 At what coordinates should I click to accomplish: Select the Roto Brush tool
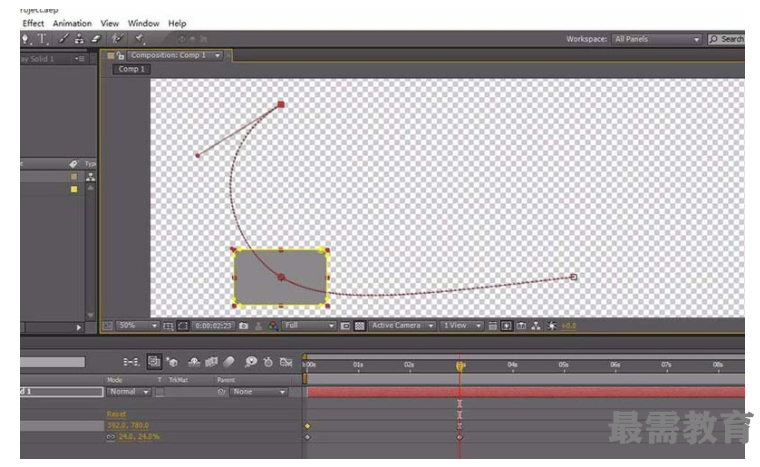tap(117, 39)
